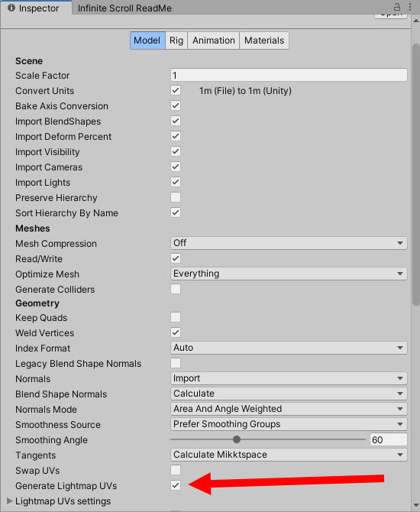Open the Tangents dropdown
The height and width of the screenshot is (512, 420).
click(x=289, y=455)
